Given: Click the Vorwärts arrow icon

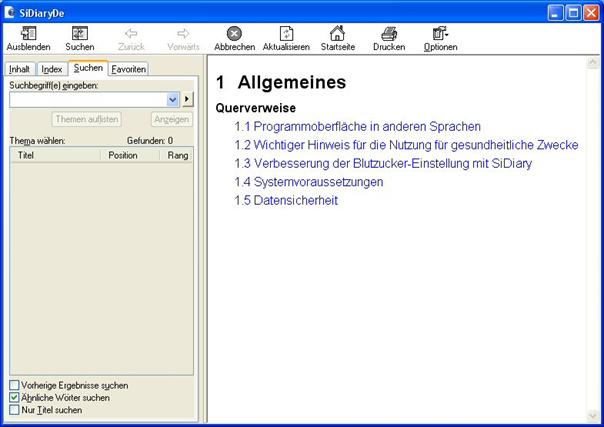Looking at the screenshot, I should point(183,34).
